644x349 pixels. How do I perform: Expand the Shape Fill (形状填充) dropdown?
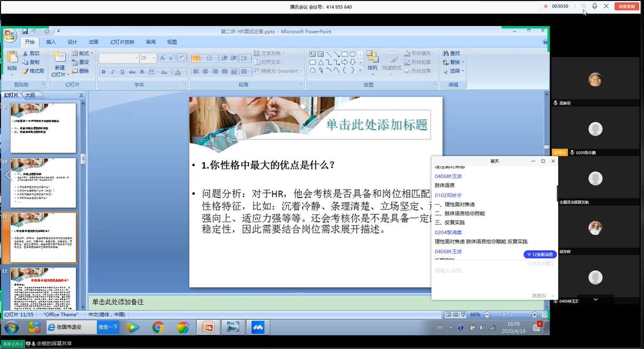434,53
